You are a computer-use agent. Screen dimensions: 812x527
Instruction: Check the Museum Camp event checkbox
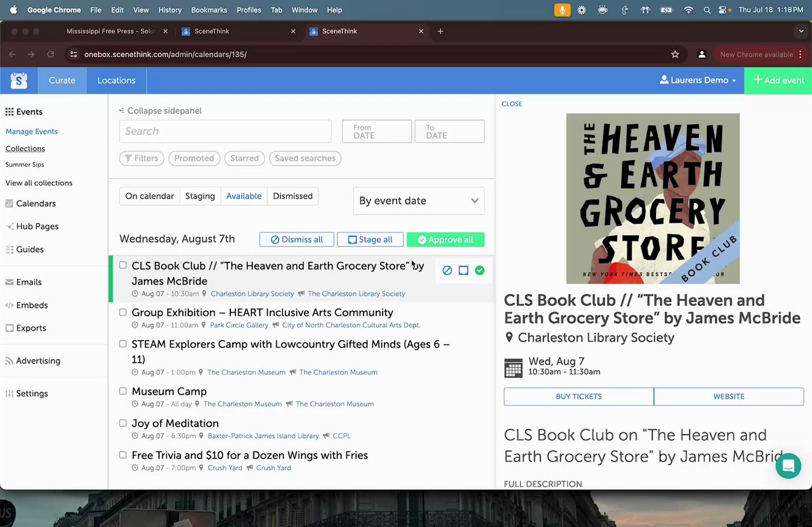(x=123, y=391)
